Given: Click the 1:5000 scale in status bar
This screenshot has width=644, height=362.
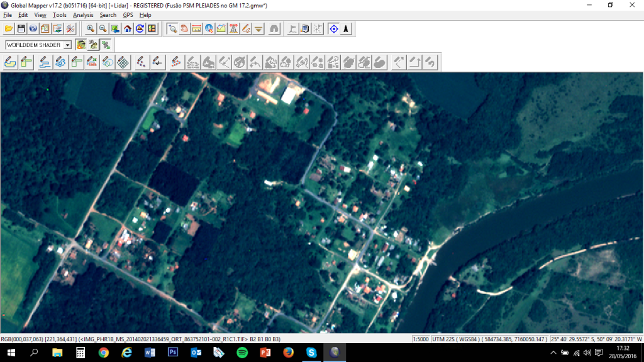Looking at the screenshot, I should tap(421, 339).
